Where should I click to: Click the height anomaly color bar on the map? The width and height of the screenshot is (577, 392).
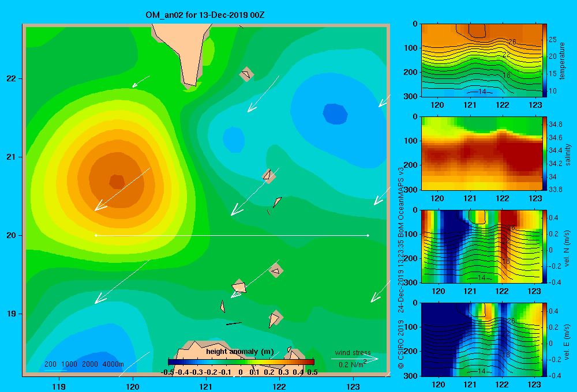241,362
